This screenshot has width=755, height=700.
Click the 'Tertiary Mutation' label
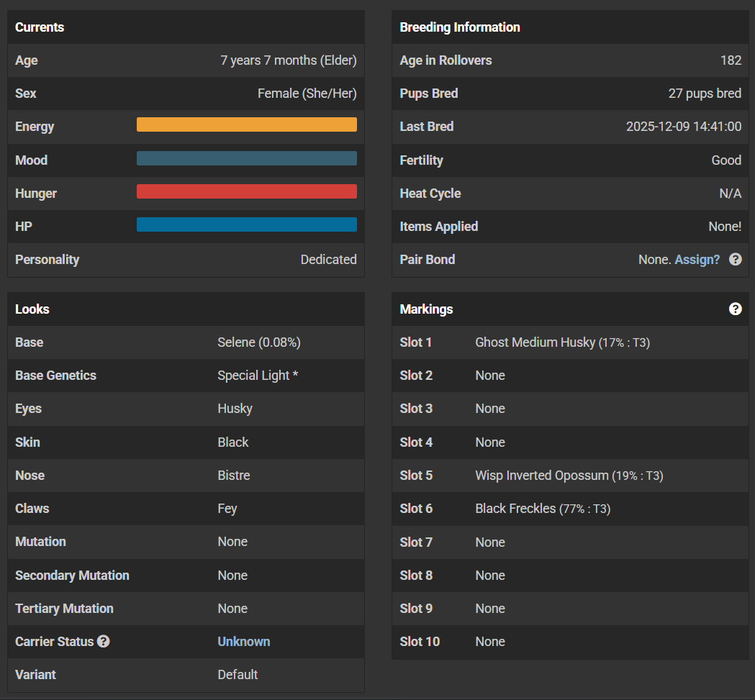tap(64, 609)
